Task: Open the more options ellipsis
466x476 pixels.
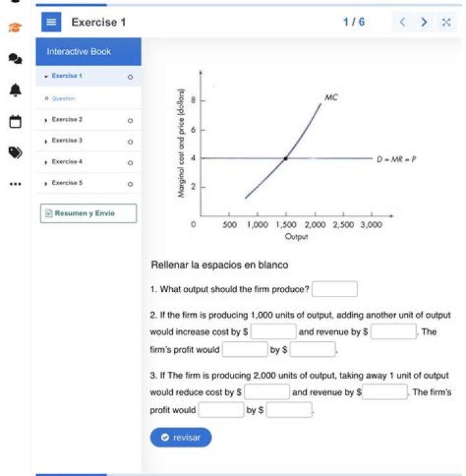Action: click(x=14, y=184)
